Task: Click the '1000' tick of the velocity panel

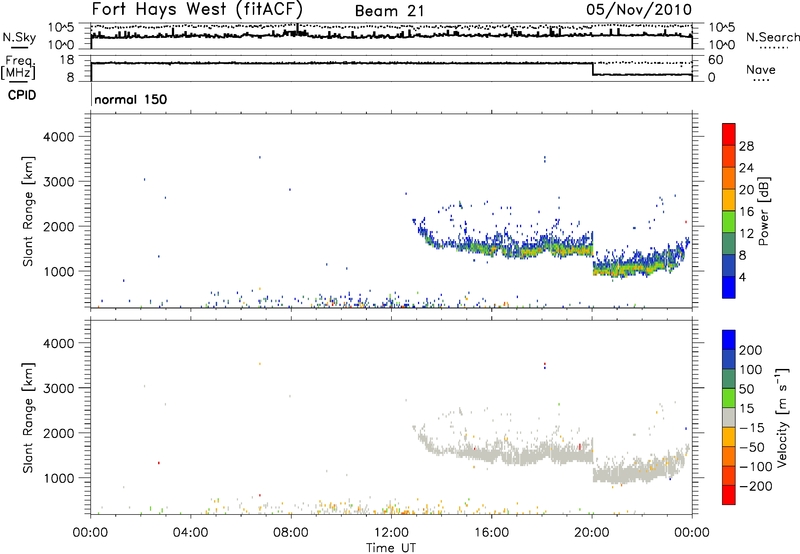Action: pyautogui.click(x=58, y=478)
